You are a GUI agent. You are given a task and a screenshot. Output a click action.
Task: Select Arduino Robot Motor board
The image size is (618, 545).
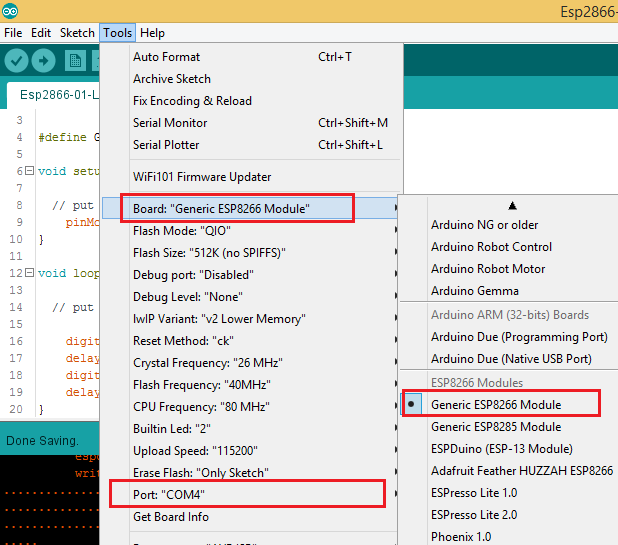point(509,269)
